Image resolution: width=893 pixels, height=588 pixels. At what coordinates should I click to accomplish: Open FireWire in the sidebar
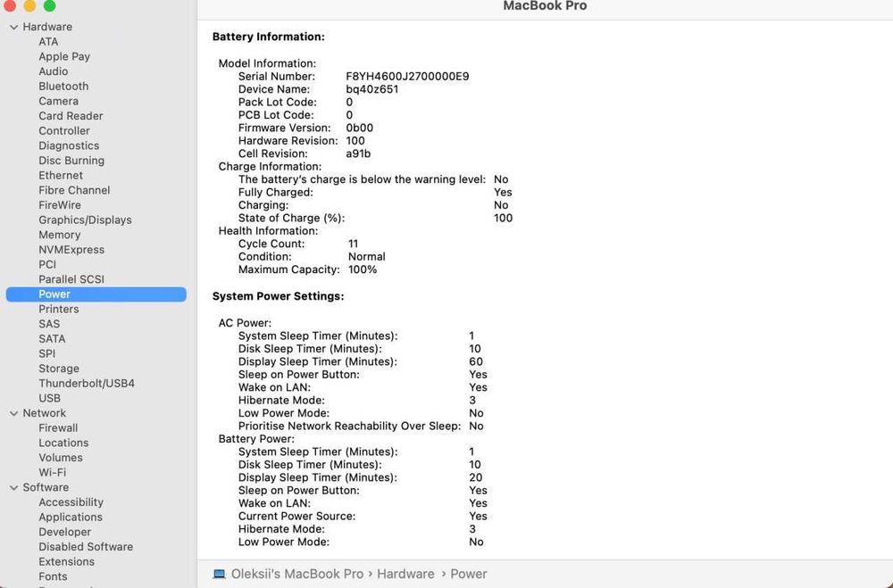60,204
